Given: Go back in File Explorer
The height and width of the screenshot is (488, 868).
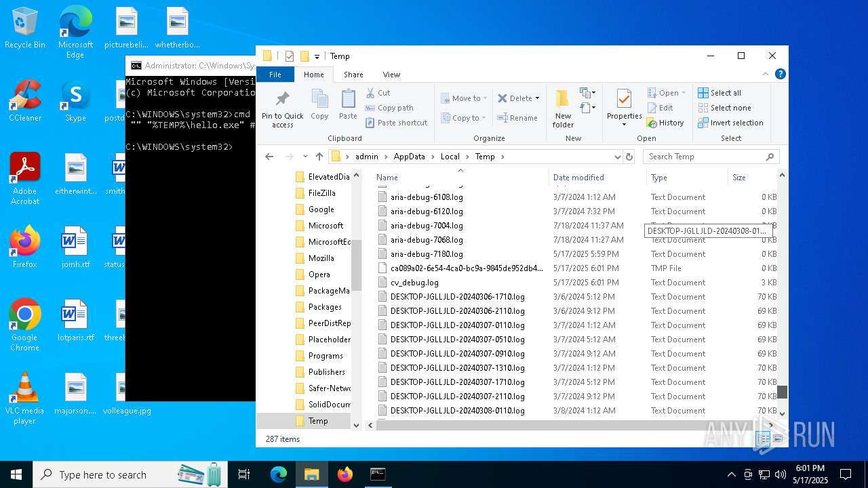Looking at the screenshot, I should click(269, 157).
